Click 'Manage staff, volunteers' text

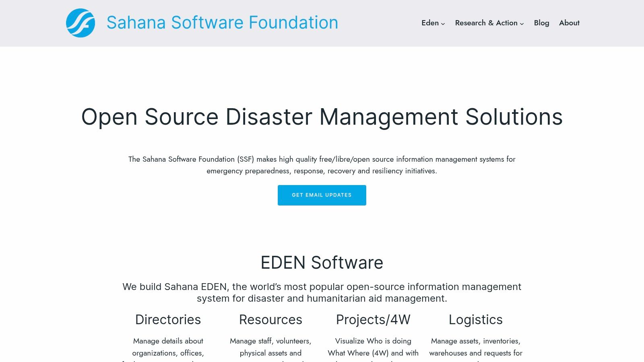tap(270, 350)
